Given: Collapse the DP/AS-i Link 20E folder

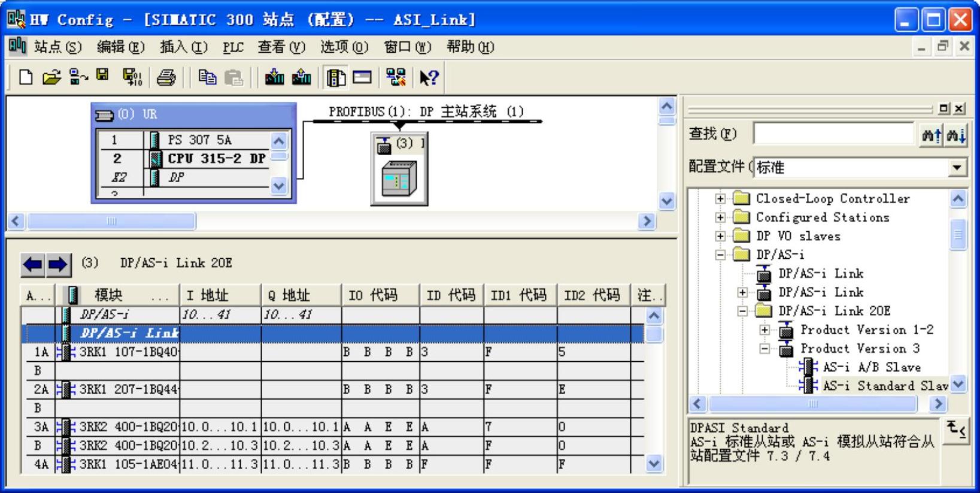Looking at the screenshot, I should pyautogui.click(x=742, y=311).
